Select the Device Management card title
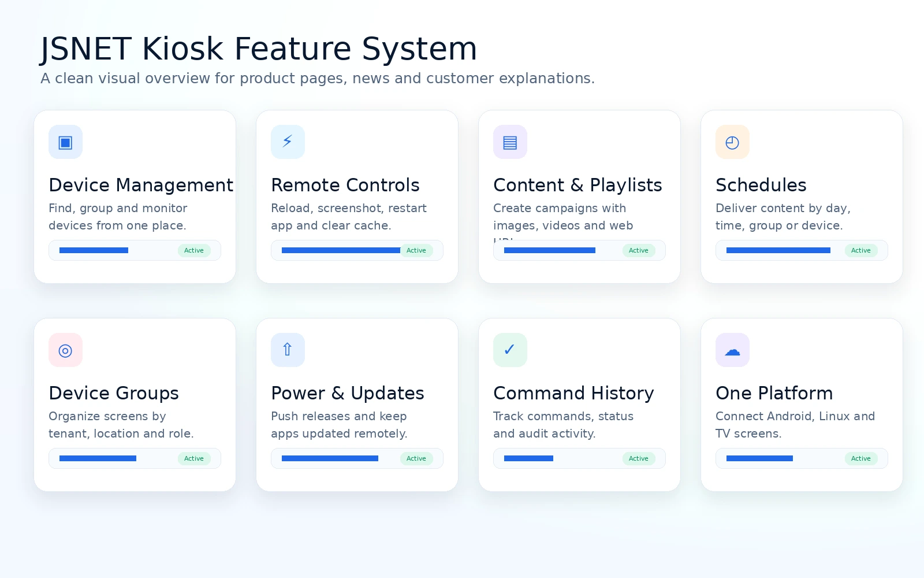The image size is (924, 578). pyautogui.click(x=141, y=185)
